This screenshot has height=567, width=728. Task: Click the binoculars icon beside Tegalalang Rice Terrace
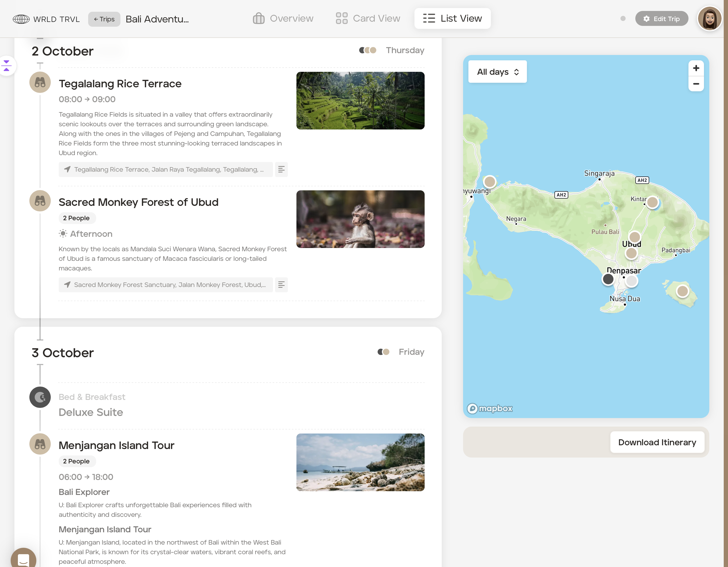40,82
